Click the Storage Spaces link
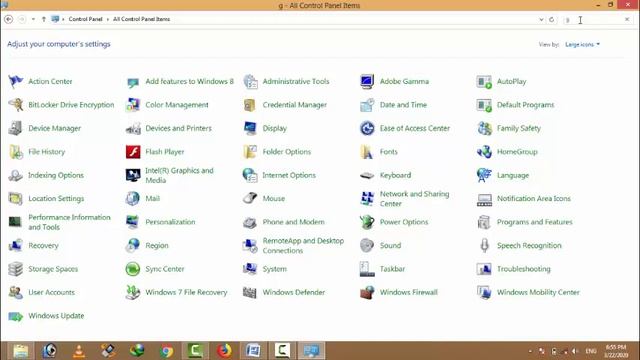The image size is (640, 360). [53, 269]
